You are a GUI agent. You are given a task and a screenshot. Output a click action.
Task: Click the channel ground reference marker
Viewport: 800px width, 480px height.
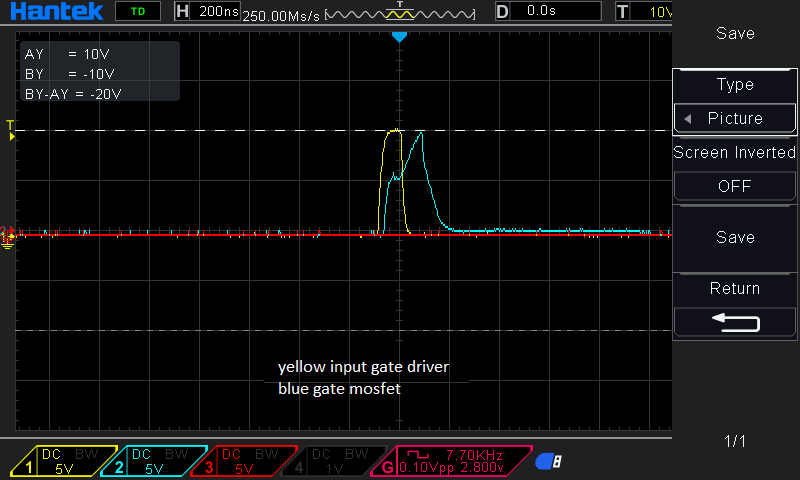7,238
